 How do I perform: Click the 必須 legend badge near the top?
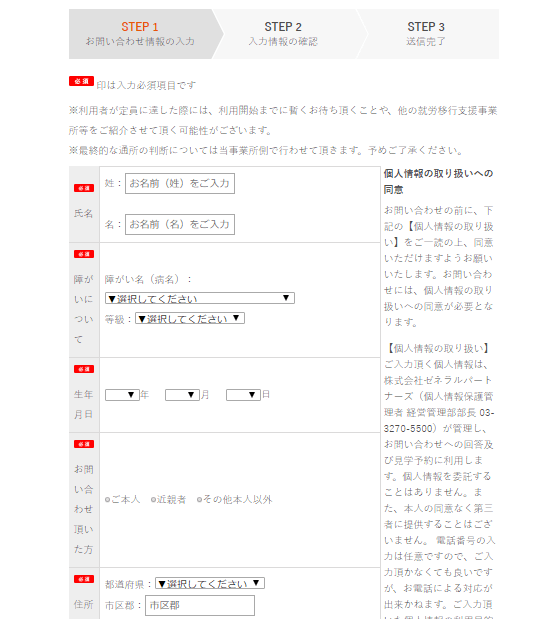pyautogui.click(x=81, y=81)
